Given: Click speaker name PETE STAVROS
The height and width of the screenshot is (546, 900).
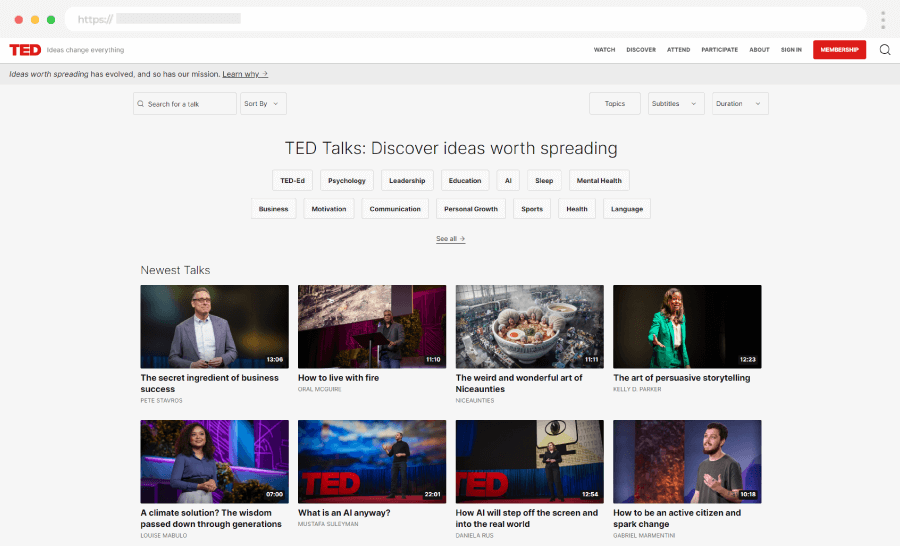Looking at the screenshot, I should pyautogui.click(x=161, y=401).
